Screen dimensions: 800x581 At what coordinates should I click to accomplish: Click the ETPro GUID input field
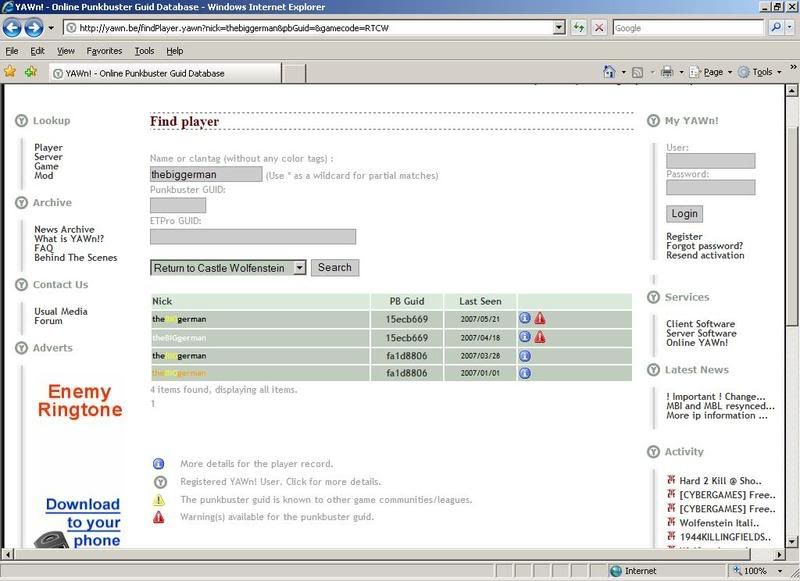(x=253, y=237)
